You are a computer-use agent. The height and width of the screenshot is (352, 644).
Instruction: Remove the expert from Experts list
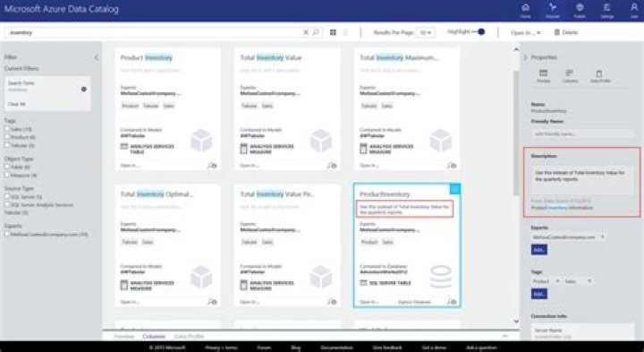[x=603, y=236]
